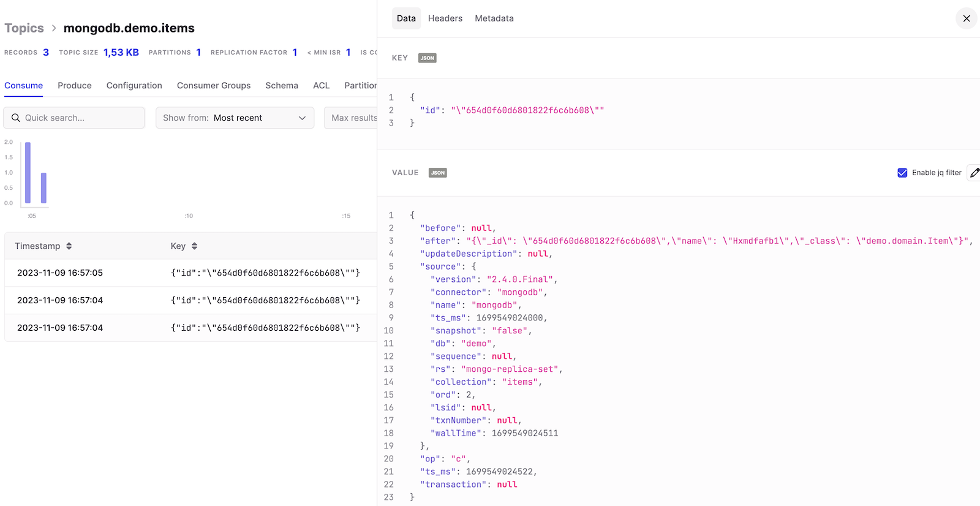The width and height of the screenshot is (980, 506).
Task: Close the message detail panel
Action: [x=967, y=18]
